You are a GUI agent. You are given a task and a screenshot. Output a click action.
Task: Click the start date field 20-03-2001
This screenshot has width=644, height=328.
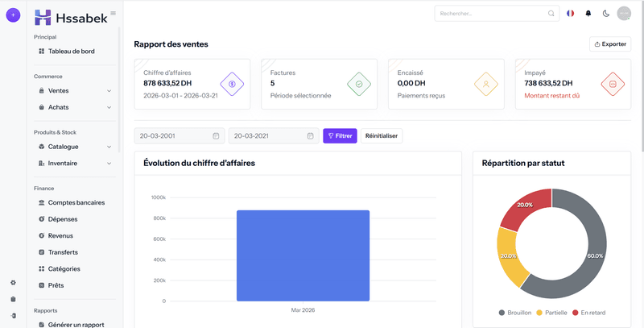tap(179, 136)
